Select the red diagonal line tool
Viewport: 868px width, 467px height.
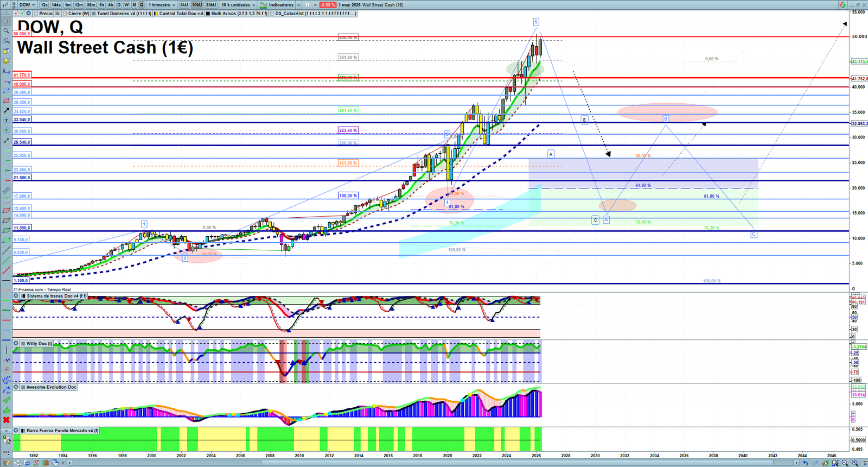[7, 271]
